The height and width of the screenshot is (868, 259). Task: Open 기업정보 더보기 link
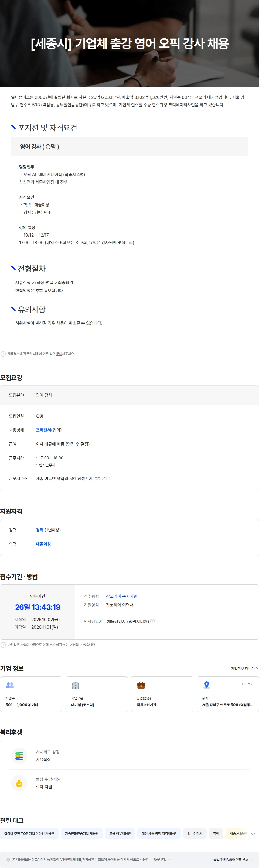244,668
